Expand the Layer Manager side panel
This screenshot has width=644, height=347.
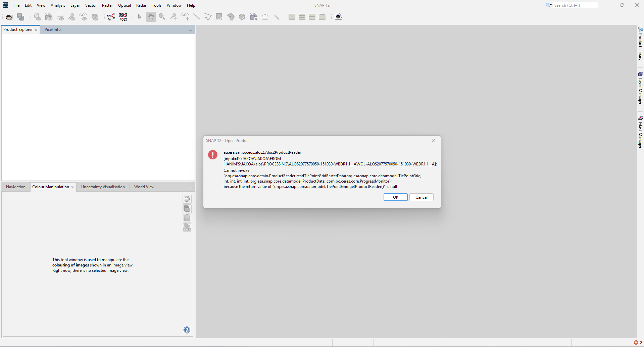coord(640,88)
